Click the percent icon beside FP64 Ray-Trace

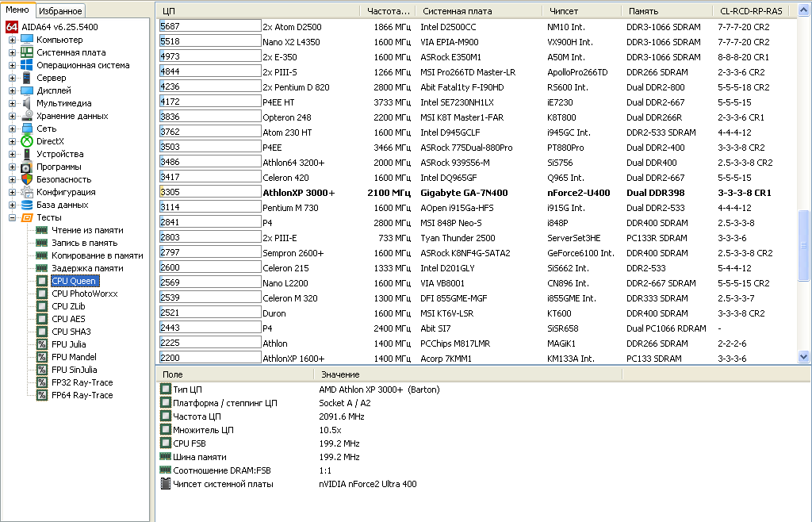(42, 395)
